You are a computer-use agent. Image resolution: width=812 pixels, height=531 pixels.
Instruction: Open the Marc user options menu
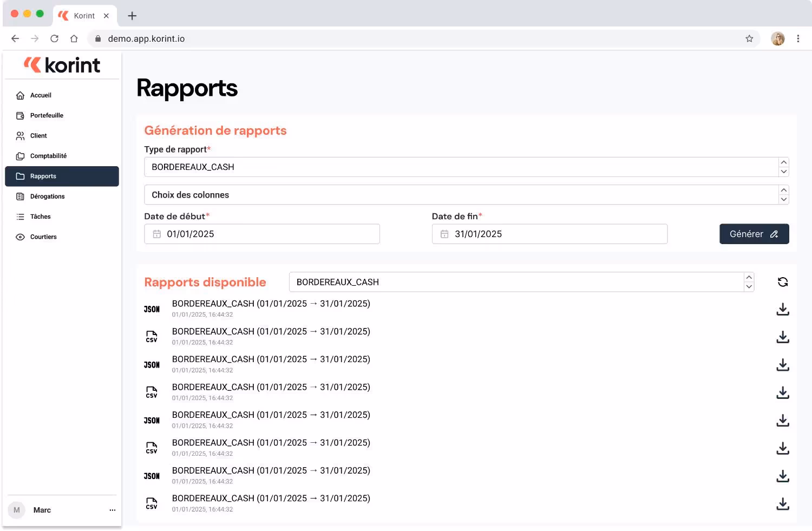[x=113, y=509]
